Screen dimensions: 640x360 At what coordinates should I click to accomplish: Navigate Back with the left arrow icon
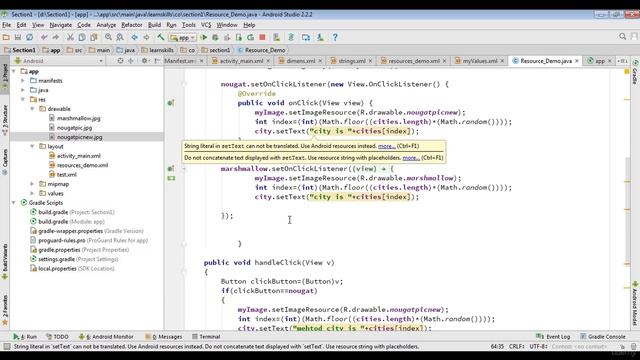134,37
